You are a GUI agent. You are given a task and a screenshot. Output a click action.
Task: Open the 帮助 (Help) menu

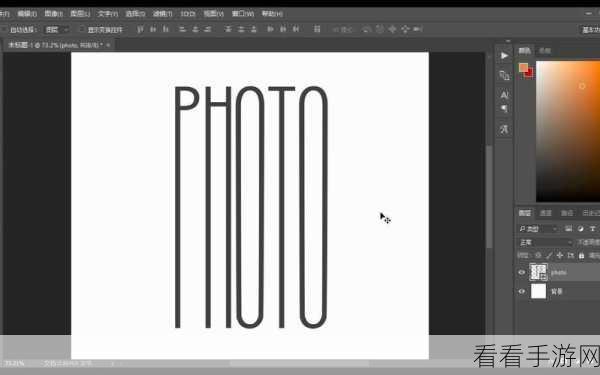pos(272,14)
